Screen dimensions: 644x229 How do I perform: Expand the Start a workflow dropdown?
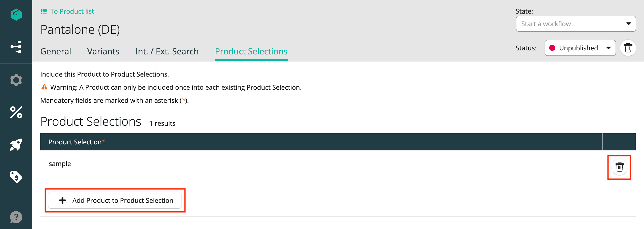point(576,24)
